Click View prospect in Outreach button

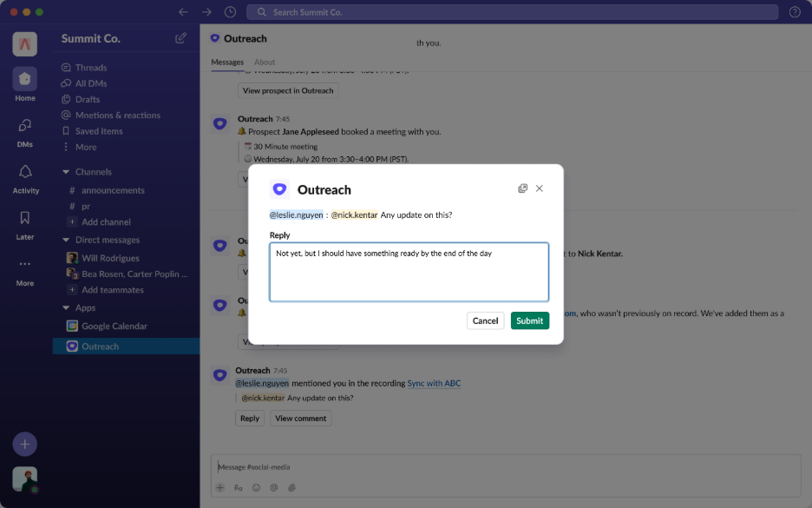point(288,90)
